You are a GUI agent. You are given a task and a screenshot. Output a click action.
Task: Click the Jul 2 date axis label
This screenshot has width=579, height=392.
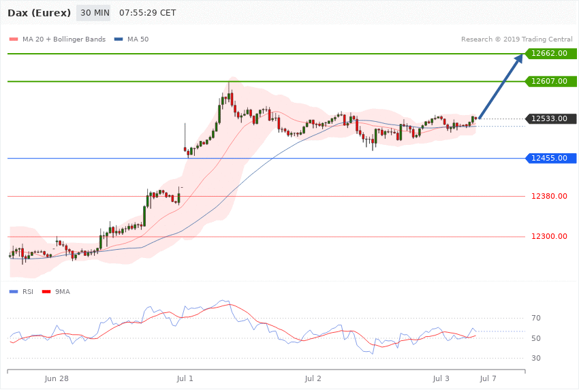coord(313,378)
